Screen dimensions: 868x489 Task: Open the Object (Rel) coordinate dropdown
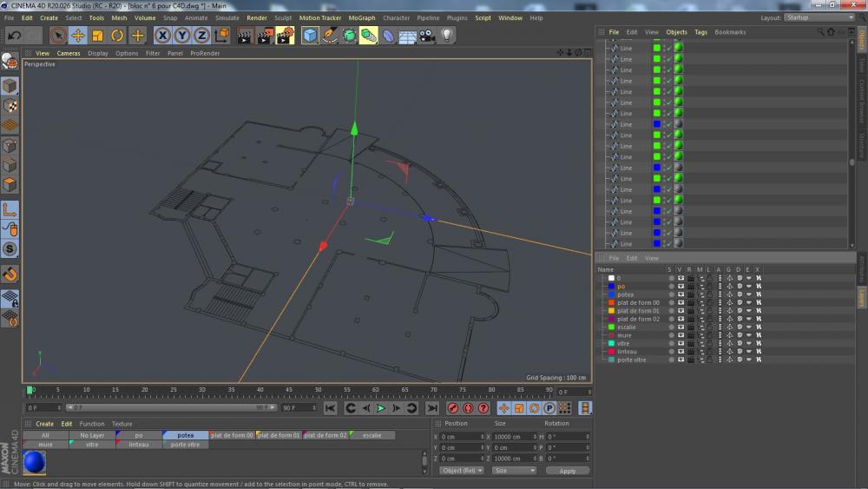pyautogui.click(x=462, y=471)
